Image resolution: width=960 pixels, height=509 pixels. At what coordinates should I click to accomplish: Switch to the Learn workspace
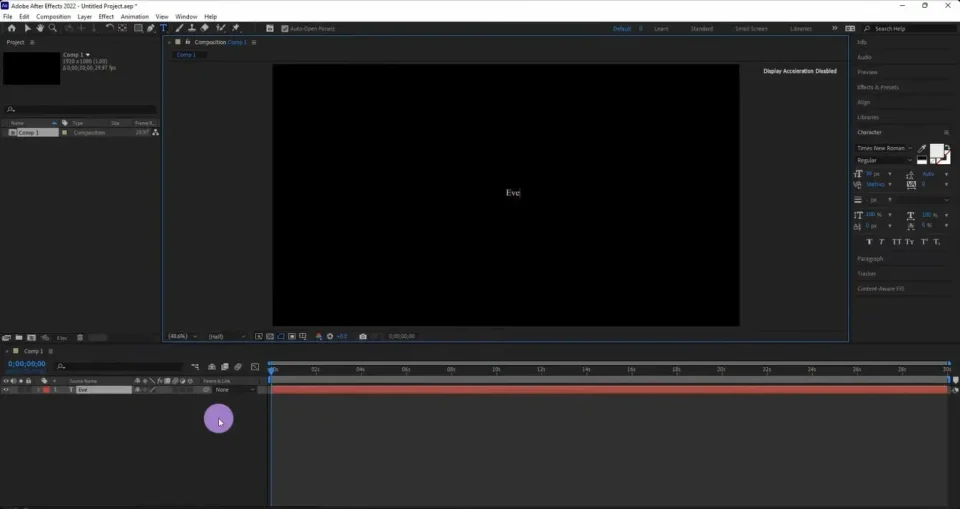pyautogui.click(x=661, y=29)
